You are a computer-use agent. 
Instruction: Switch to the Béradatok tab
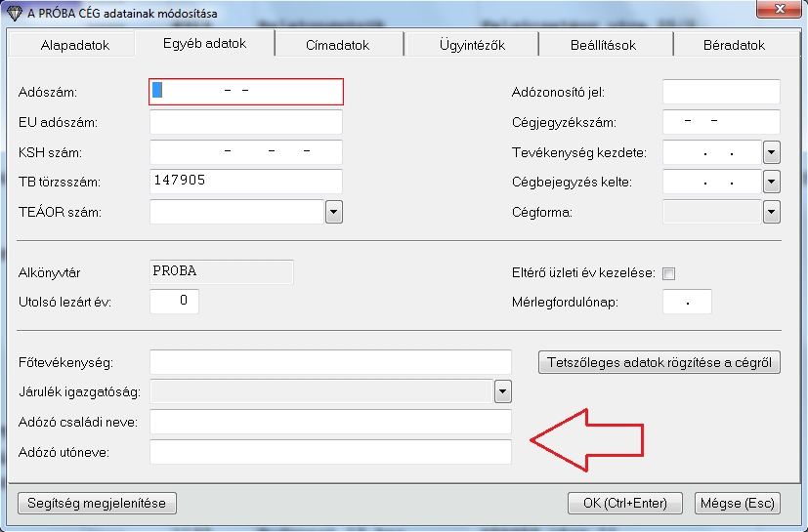point(734,45)
